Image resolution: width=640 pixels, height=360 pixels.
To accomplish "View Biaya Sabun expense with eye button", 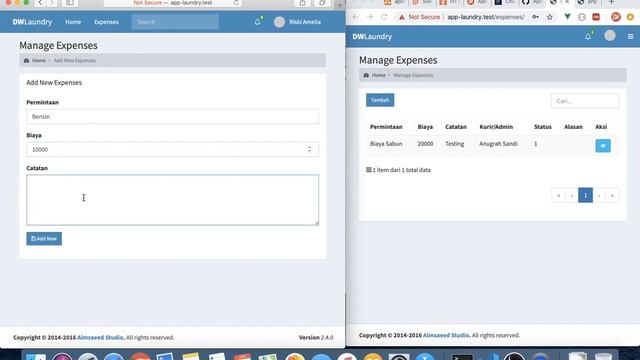I will (x=603, y=146).
